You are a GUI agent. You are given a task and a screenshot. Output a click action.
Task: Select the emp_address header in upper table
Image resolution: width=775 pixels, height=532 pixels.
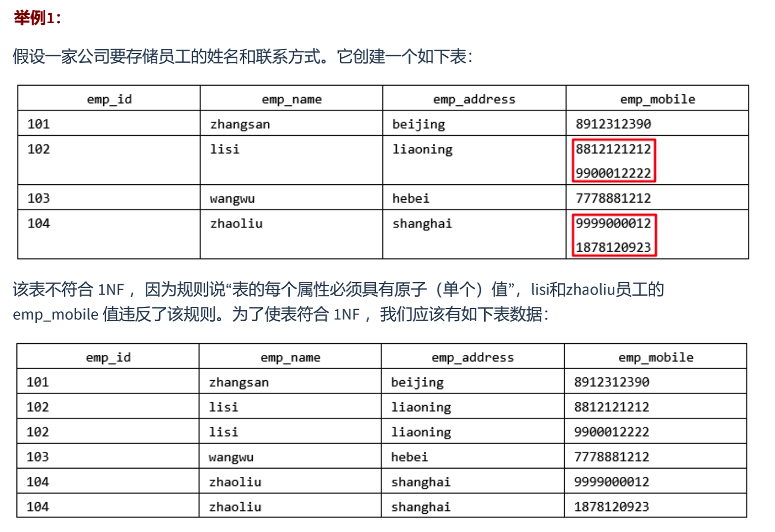(x=474, y=99)
